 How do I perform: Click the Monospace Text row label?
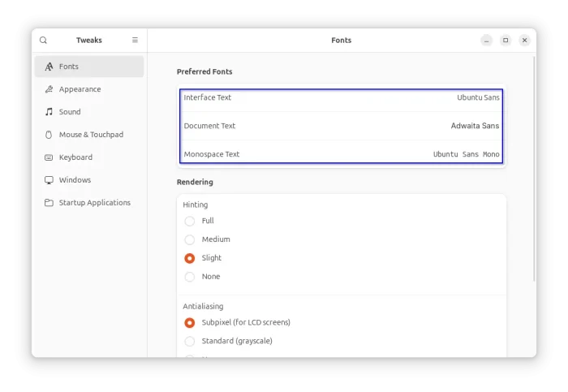212,154
